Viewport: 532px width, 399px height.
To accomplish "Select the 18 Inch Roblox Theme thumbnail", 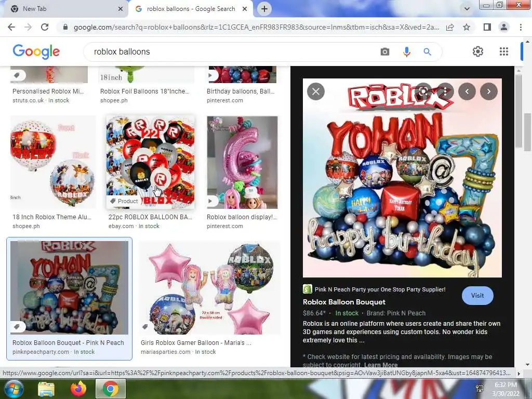I will pos(53,162).
